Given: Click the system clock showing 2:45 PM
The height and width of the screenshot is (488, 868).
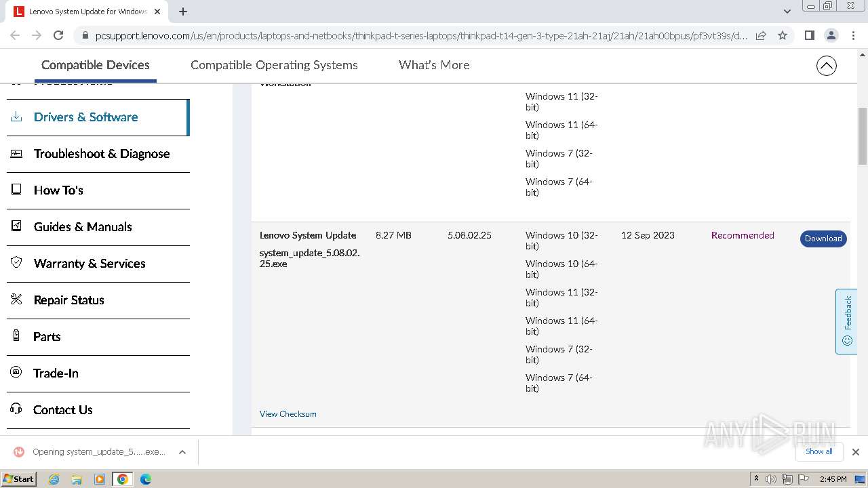Looking at the screenshot, I should point(833,479).
